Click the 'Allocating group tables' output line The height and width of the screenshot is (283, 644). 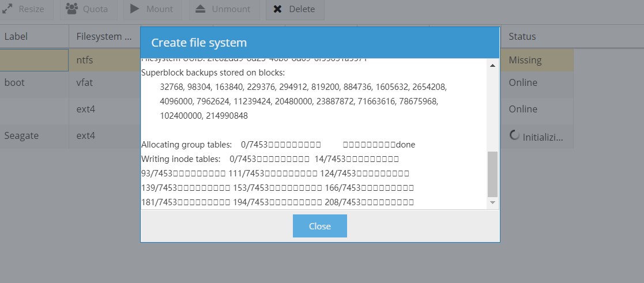point(278,145)
